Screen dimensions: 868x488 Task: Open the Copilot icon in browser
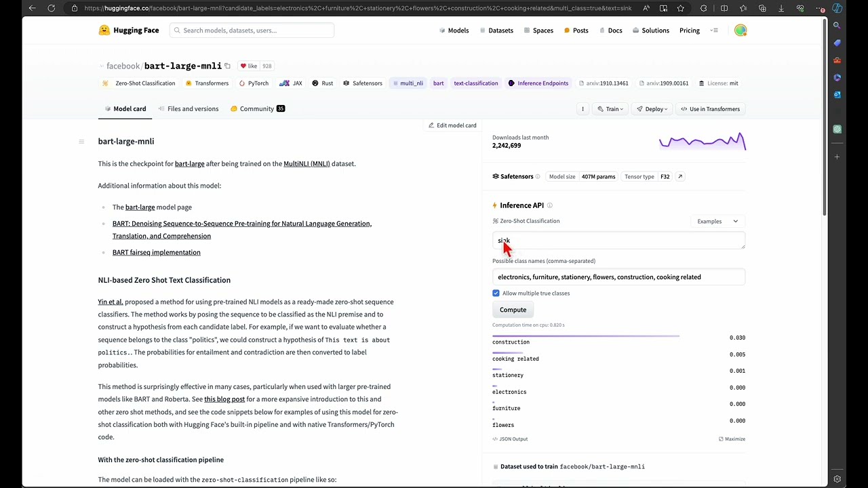click(837, 8)
